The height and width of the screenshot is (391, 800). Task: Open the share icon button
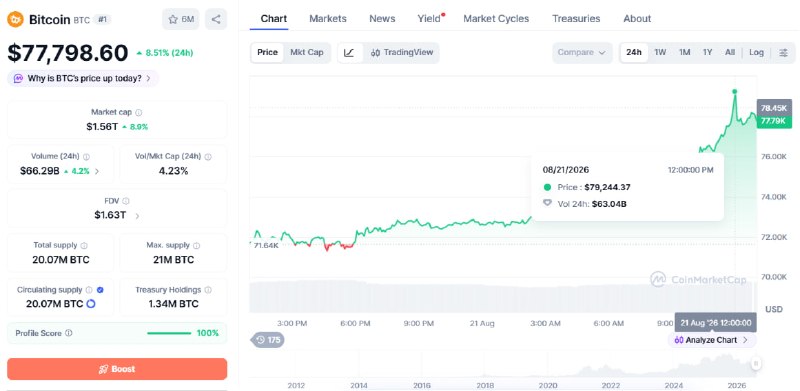coord(216,19)
